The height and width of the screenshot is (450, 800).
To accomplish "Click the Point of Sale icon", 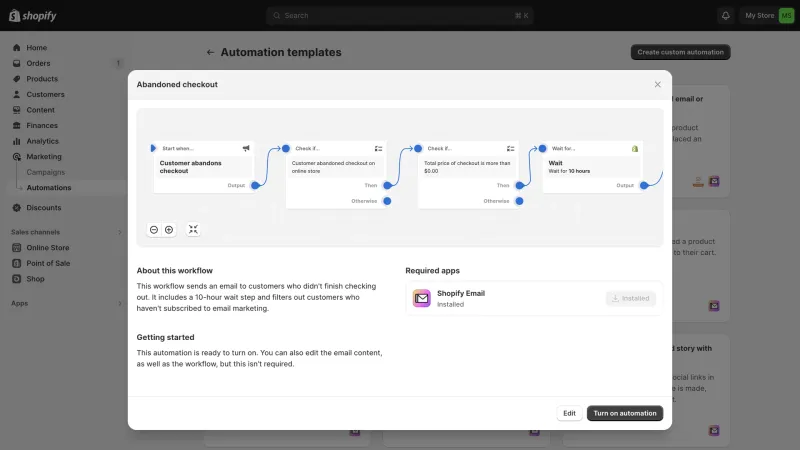I will click(16, 263).
